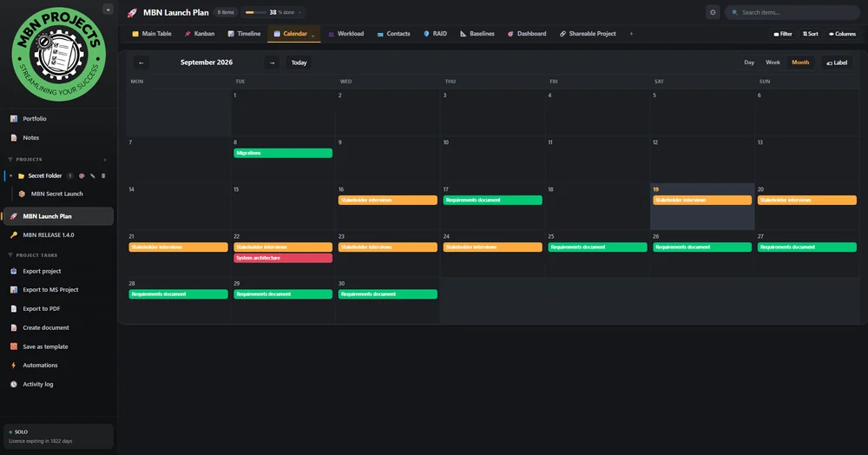Go to next month with right arrow
Screen dimensions: 868x455
272,63
